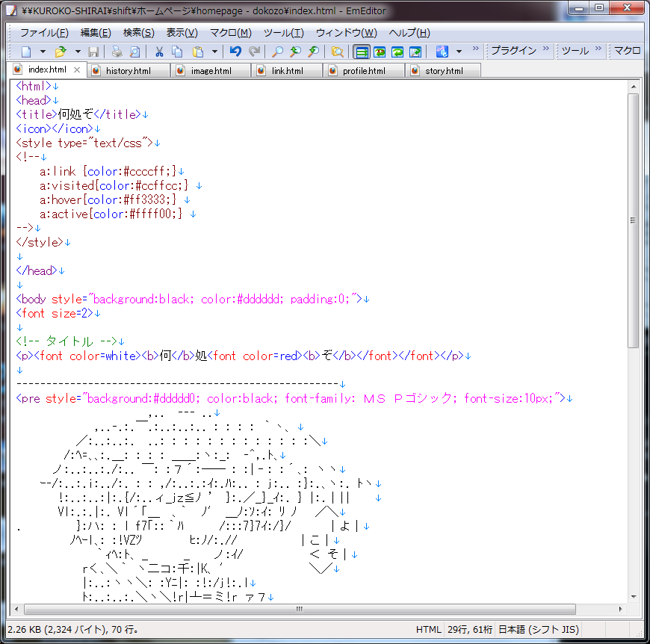Expand the standard toolbar overflow chevron
This screenshot has width=650, height=644.
tap(475, 49)
